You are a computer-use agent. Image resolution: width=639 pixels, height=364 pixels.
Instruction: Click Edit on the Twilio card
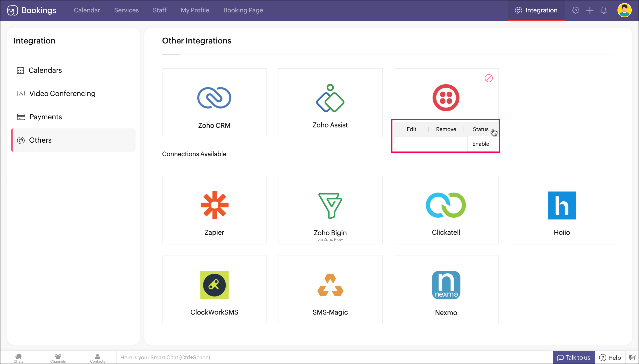coord(411,129)
